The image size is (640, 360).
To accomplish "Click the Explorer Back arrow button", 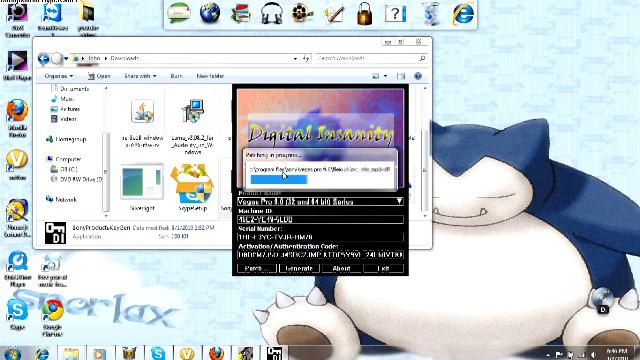I will pyautogui.click(x=43, y=58).
